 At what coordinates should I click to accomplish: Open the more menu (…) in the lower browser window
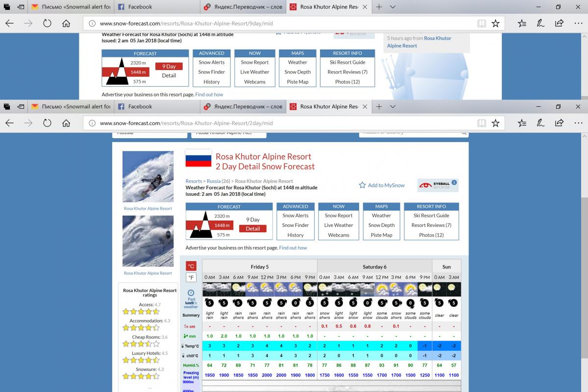[578, 122]
